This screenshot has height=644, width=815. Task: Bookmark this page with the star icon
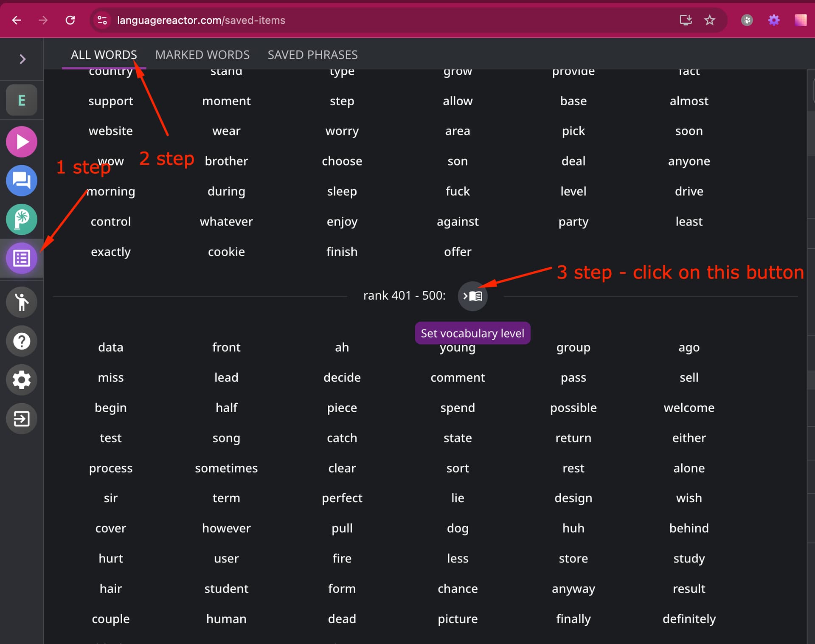coord(710,20)
